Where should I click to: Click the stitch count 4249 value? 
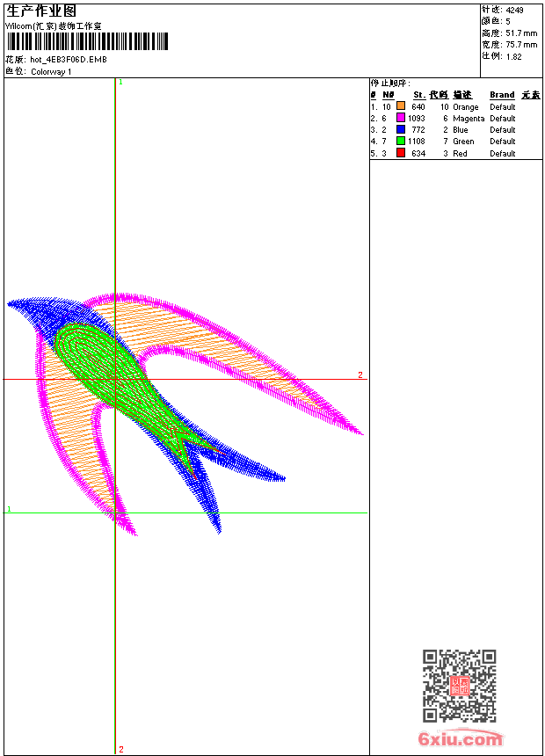coord(514,11)
